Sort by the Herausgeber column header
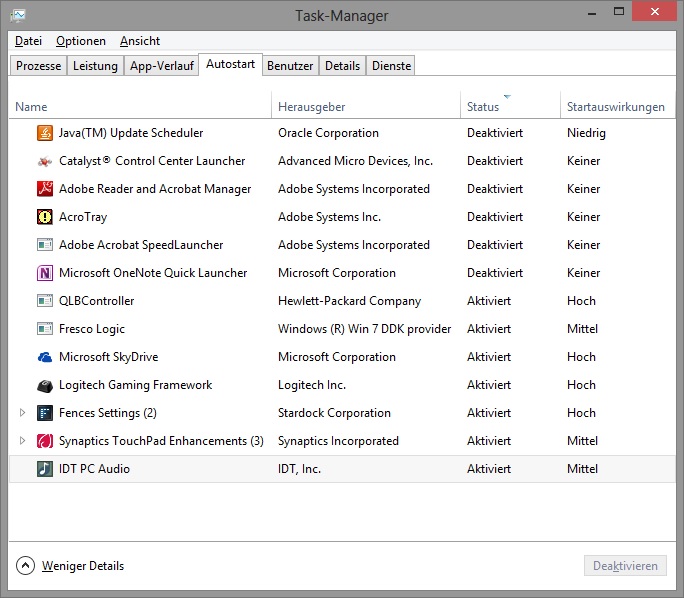Image resolution: width=684 pixels, height=598 pixels. click(366, 107)
